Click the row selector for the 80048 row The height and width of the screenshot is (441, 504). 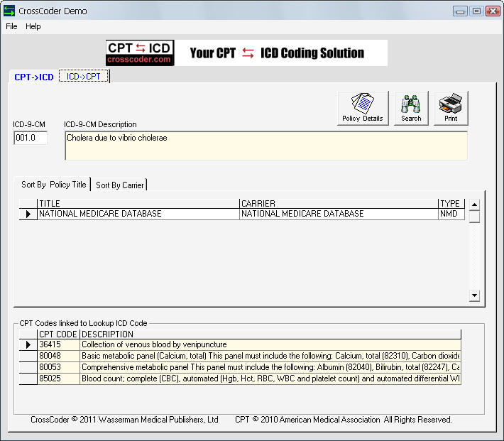28,356
